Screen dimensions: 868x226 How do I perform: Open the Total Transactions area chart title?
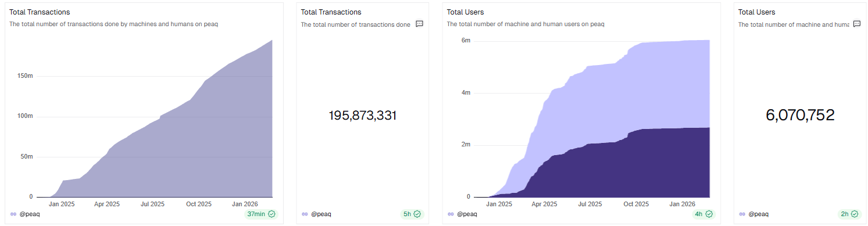point(40,12)
